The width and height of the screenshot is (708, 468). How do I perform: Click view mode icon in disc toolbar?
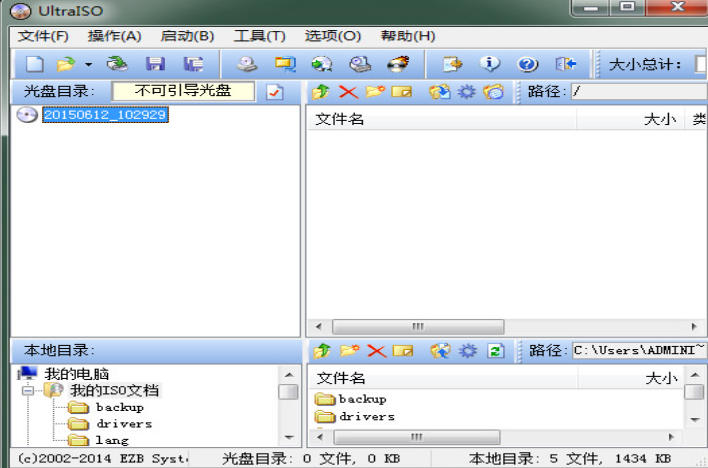point(494,92)
